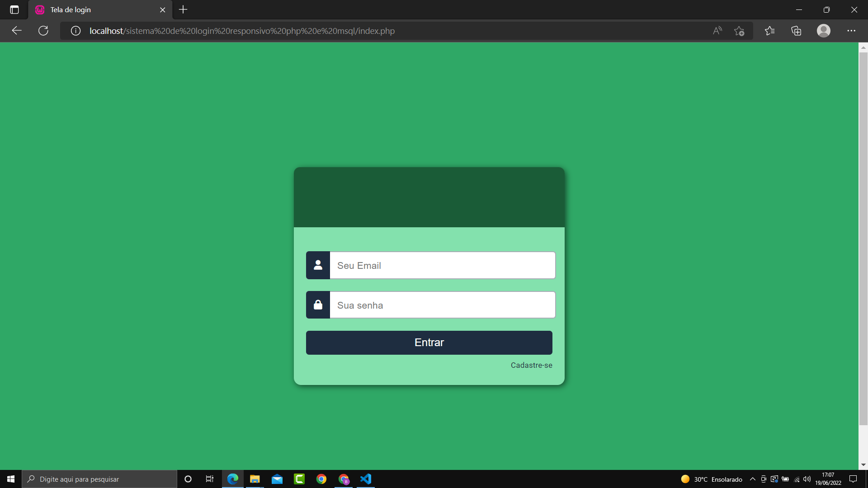Open the Read aloud feature
The width and height of the screenshot is (868, 488).
[x=717, y=31]
